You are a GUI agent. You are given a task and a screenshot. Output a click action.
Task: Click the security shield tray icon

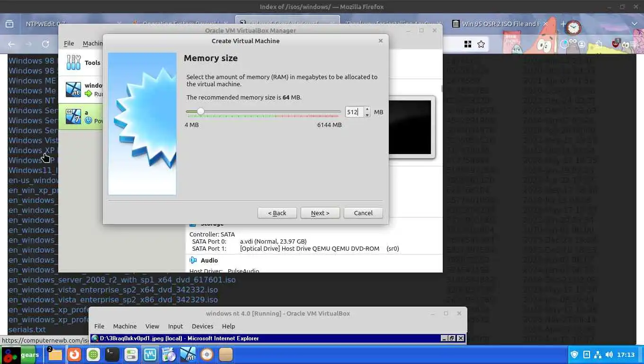575,355
